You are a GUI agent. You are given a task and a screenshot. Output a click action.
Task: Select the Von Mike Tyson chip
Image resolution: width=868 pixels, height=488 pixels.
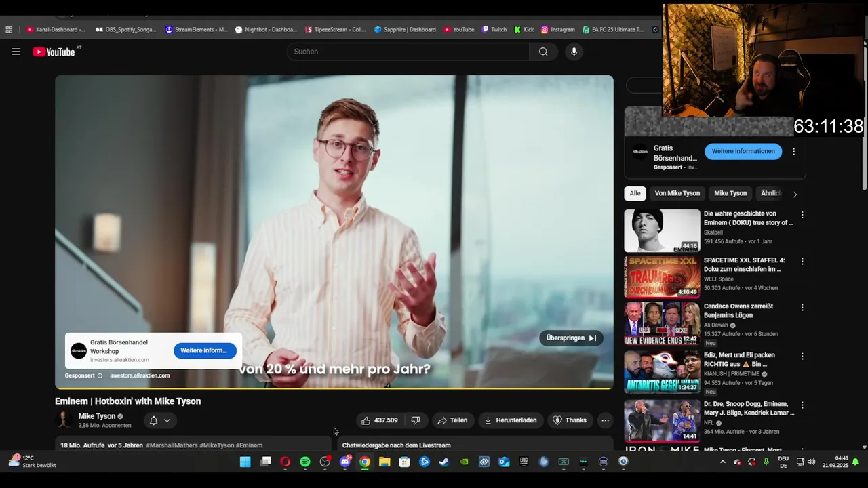click(x=677, y=193)
